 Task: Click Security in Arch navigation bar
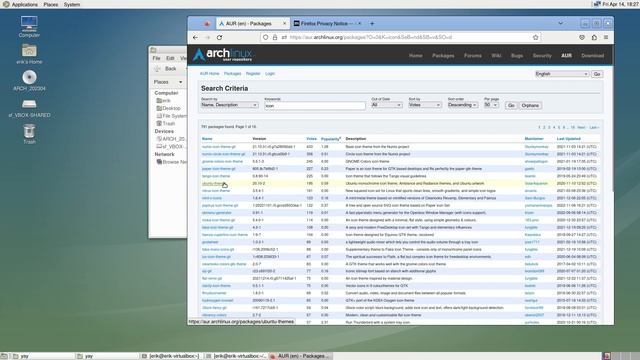tap(542, 56)
